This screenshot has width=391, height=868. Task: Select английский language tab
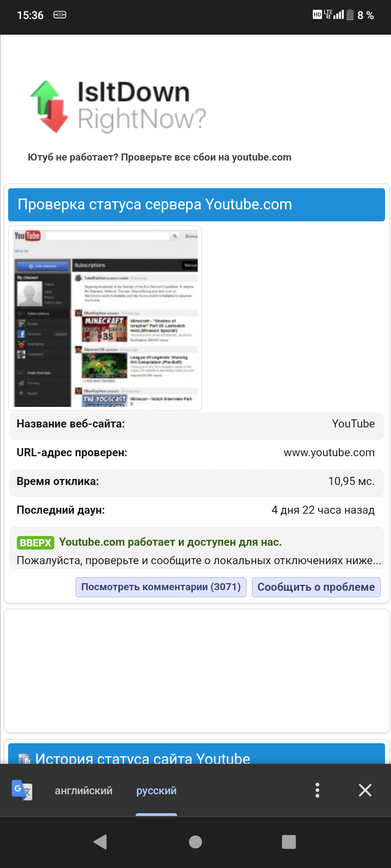(x=84, y=790)
